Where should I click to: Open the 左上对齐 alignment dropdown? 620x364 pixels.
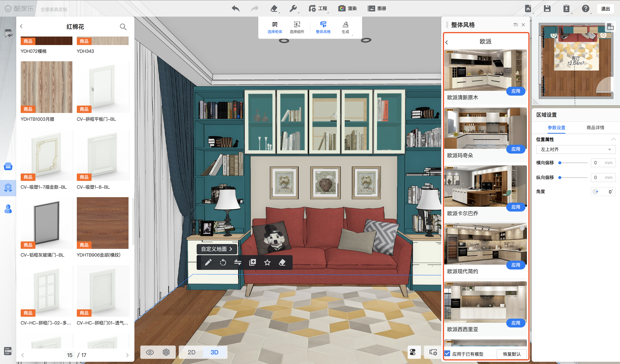pos(576,149)
